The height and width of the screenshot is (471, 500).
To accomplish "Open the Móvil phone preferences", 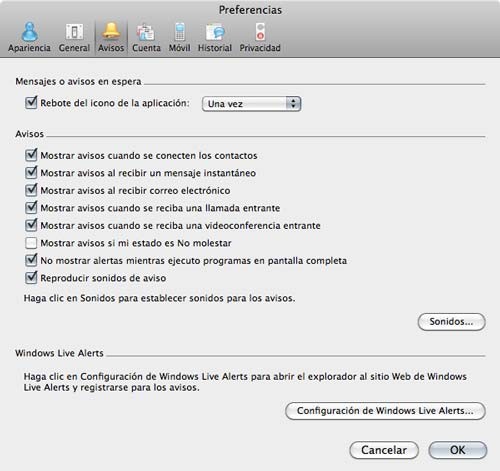I will [x=179, y=37].
